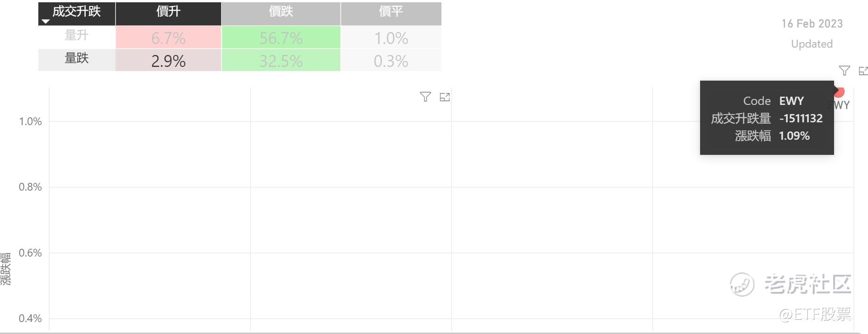Viewport: 868px width, 334px height.
Task: Click the 16 Feb 2023 date text
Action: 812,24
